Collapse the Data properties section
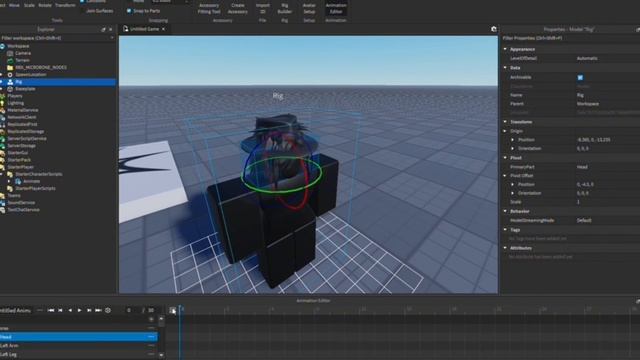Screen dimensions: 640x360 pyautogui.click(x=505, y=67)
